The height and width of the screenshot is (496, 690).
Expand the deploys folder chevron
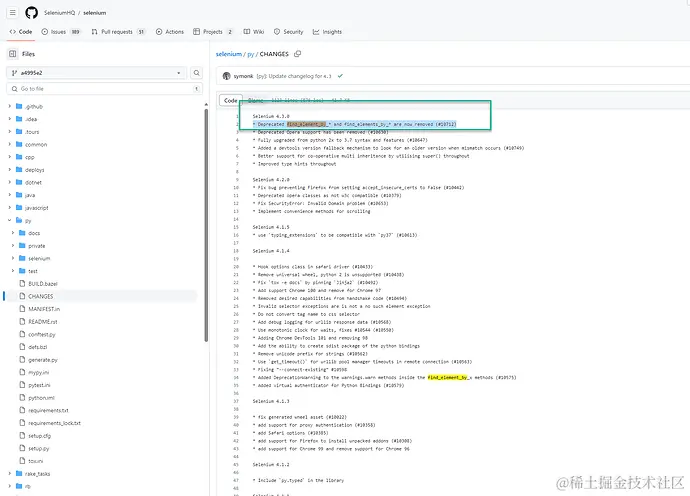point(10,169)
